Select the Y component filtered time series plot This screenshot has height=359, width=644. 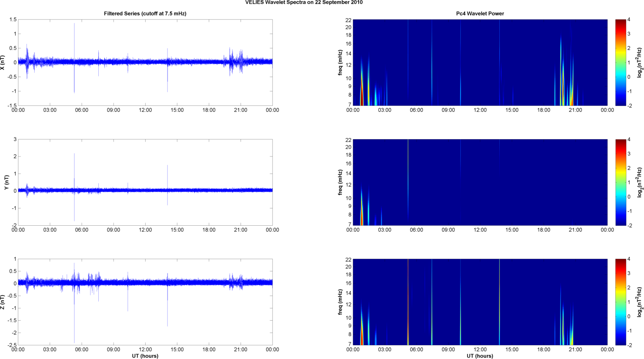(145, 182)
